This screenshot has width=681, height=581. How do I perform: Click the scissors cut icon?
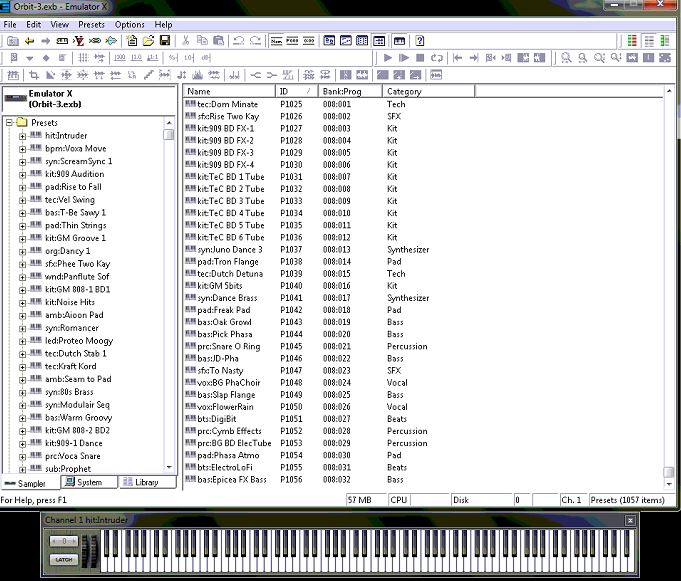[186, 41]
